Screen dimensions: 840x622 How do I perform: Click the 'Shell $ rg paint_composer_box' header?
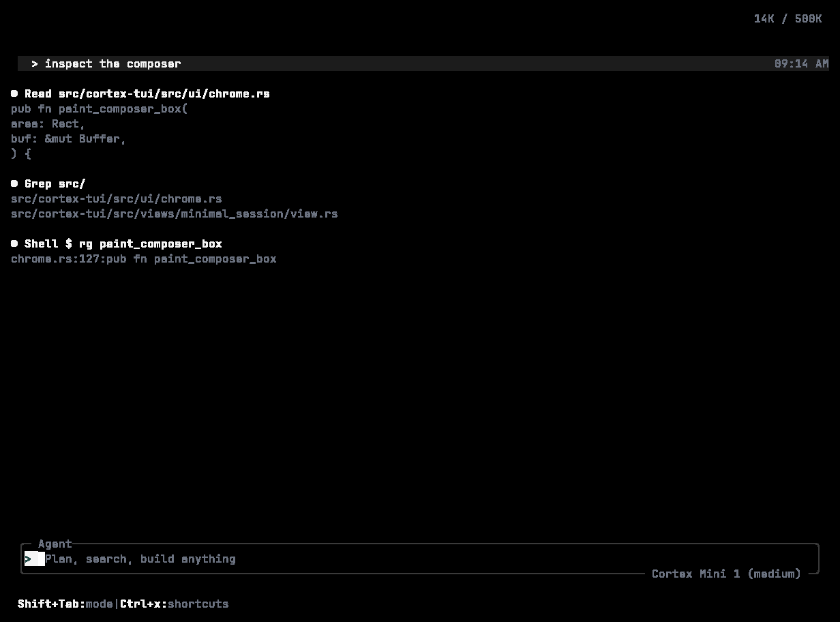click(x=123, y=243)
